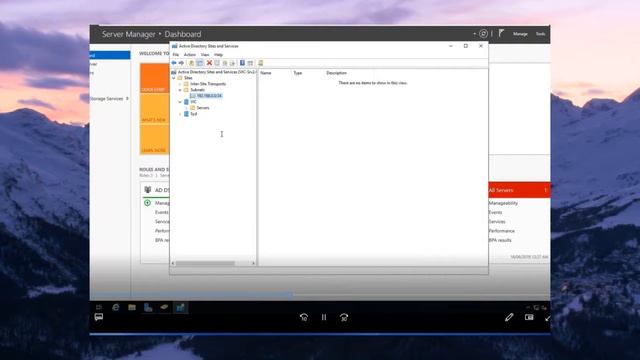This screenshot has width=640, height=360.
Task: Click the All Servers tile header
Action: pos(519,190)
